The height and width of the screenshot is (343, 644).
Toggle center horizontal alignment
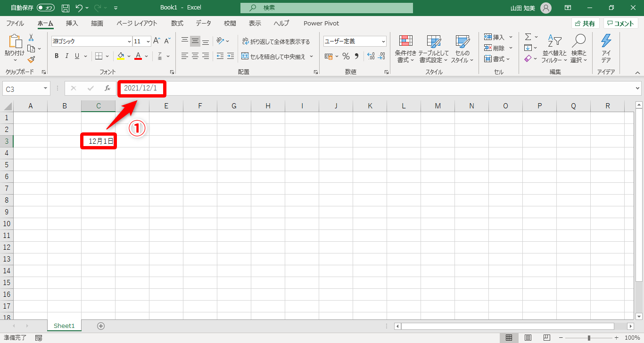tap(195, 56)
